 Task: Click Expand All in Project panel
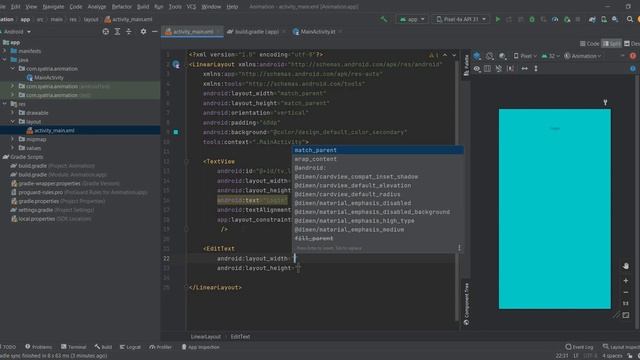coord(117,31)
